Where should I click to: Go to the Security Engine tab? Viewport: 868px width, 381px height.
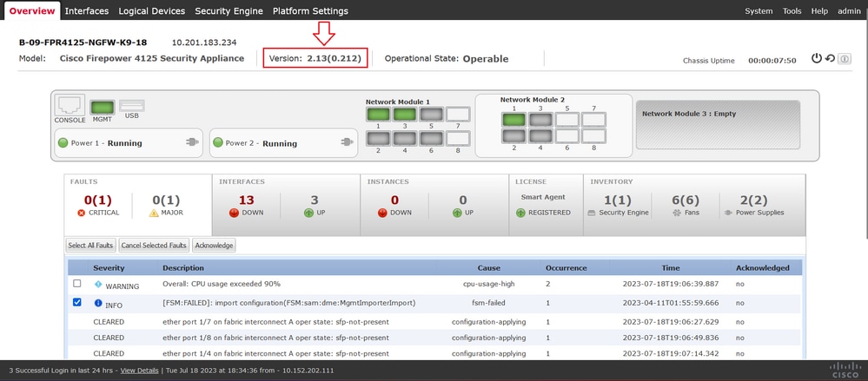point(229,11)
